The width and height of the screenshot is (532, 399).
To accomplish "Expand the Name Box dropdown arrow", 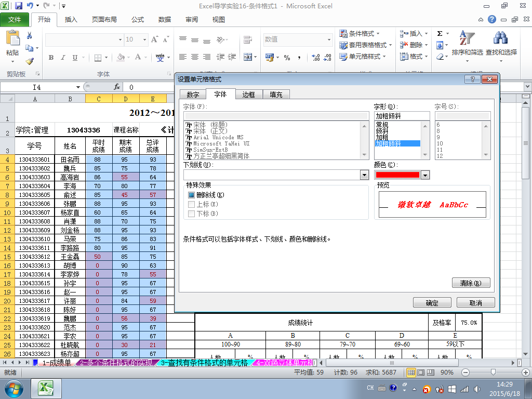I will pyautogui.click(x=78, y=87).
